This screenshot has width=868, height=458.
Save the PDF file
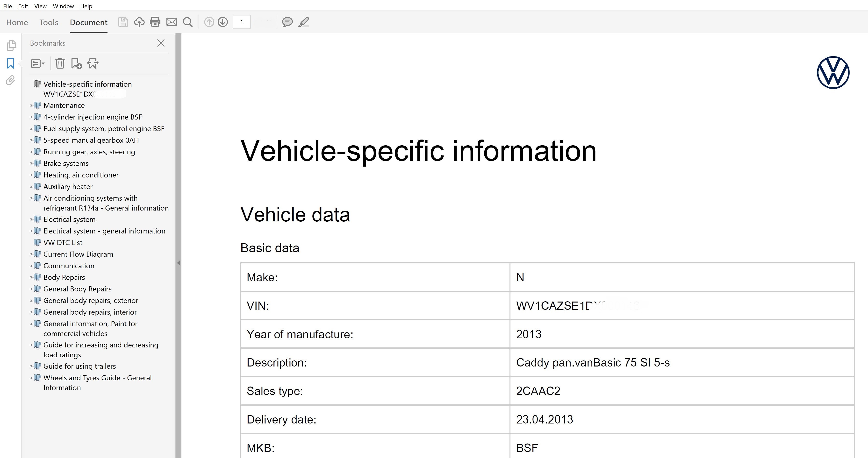123,22
